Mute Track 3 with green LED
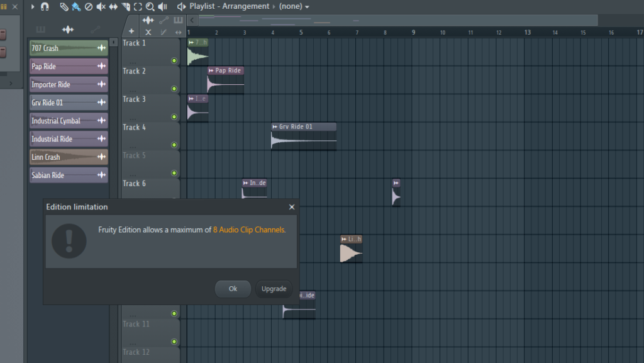 pos(174,117)
